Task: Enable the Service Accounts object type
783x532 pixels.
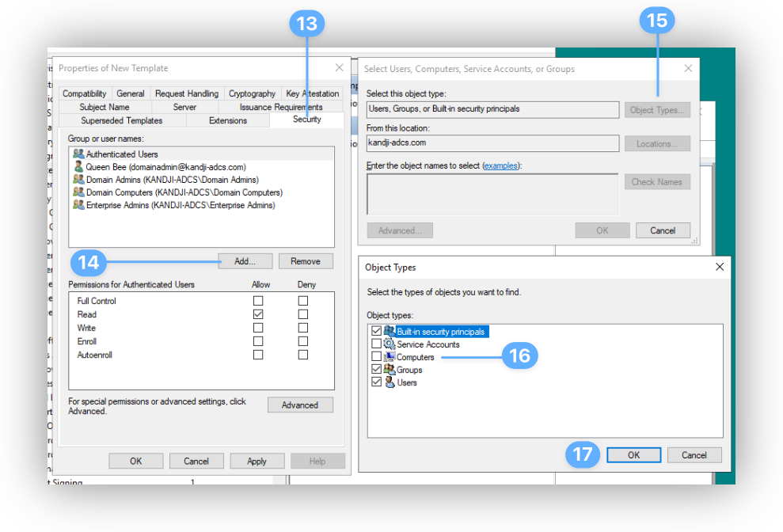Action: click(x=377, y=344)
